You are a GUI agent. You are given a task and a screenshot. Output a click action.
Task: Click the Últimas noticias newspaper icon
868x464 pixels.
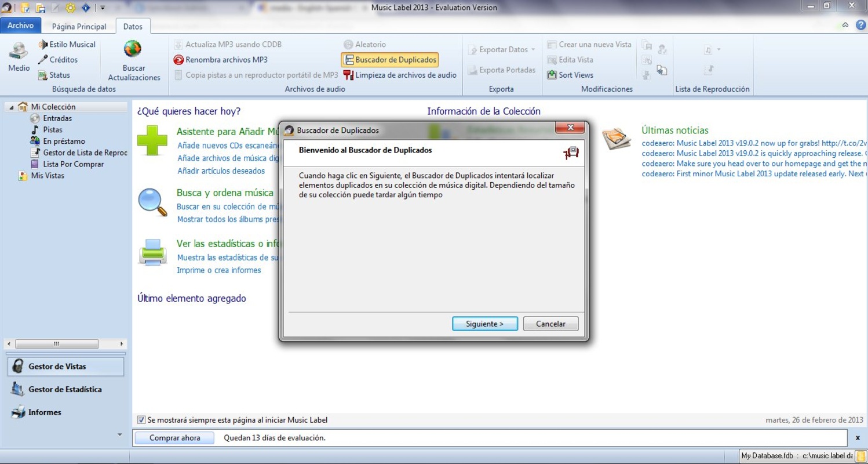tap(617, 139)
